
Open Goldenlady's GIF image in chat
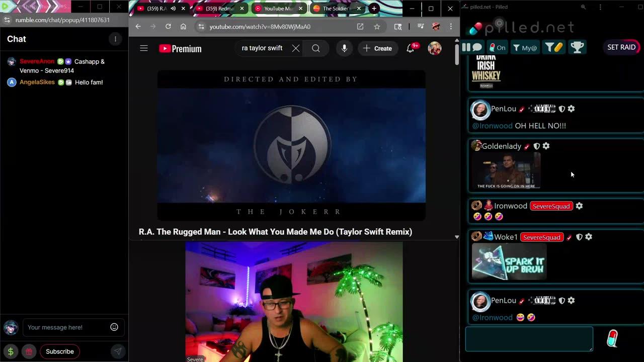click(x=506, y=171)
